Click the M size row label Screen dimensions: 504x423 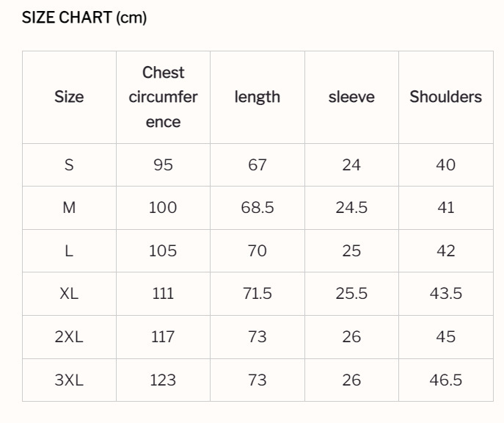click(69, 208)
